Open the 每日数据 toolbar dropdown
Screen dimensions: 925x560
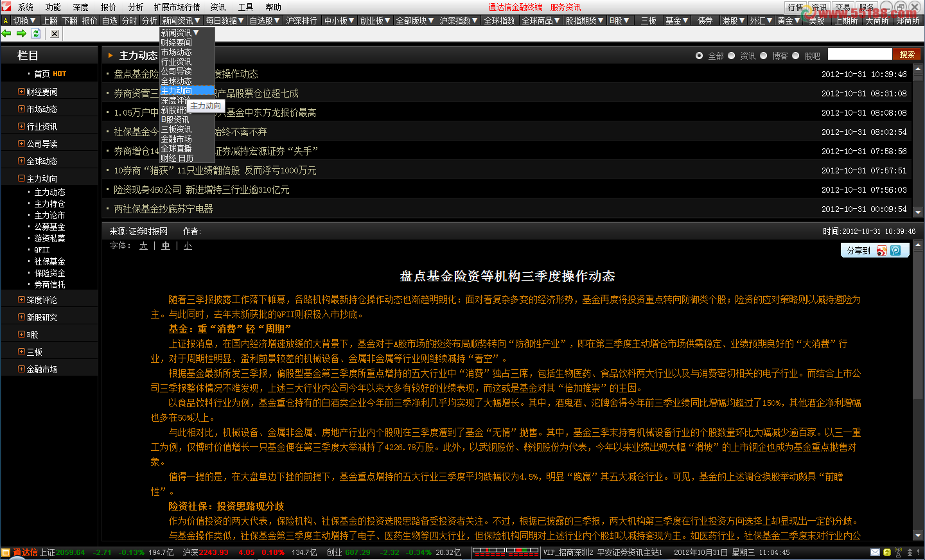(225, 21)
